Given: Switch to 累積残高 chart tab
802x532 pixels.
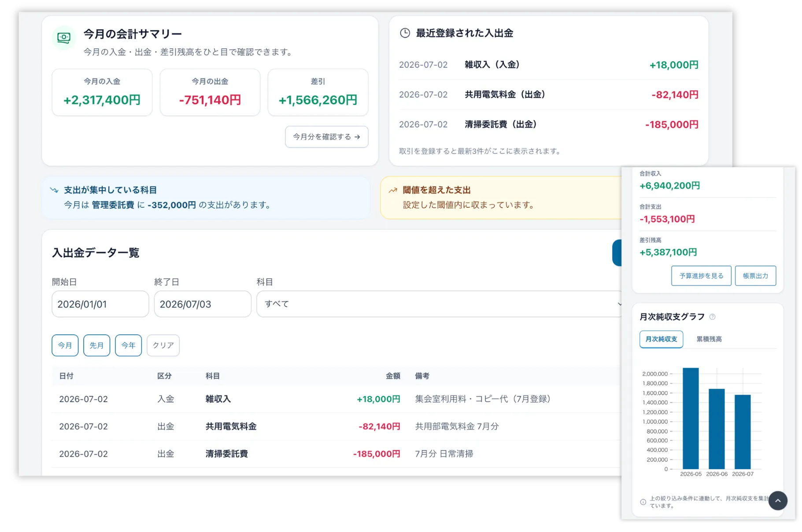Looking at the screenshot, I should pos(709,339).
